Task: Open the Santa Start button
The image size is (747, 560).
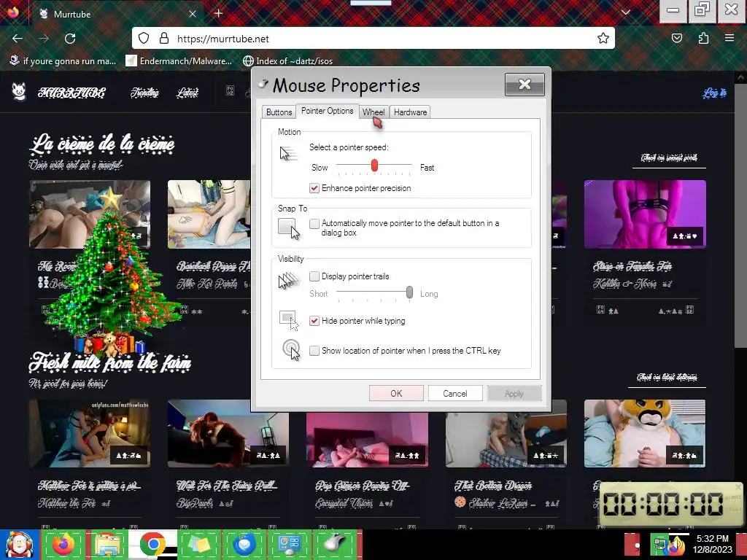Action: (19, 545)
